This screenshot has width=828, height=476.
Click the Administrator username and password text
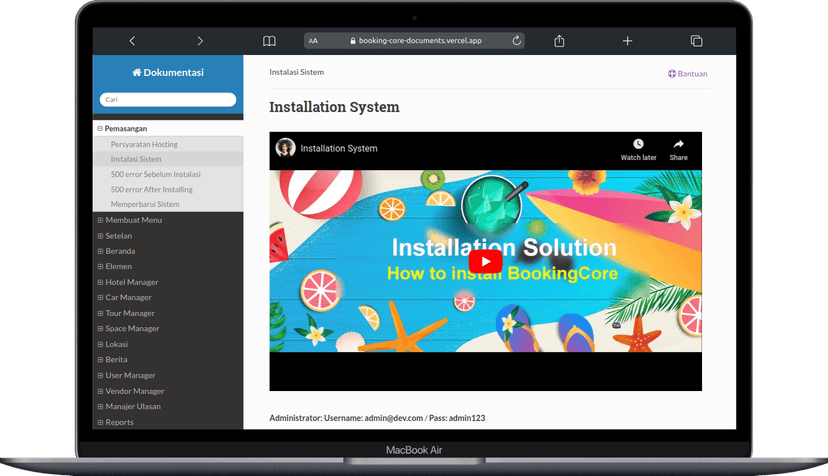coord(377,418)
